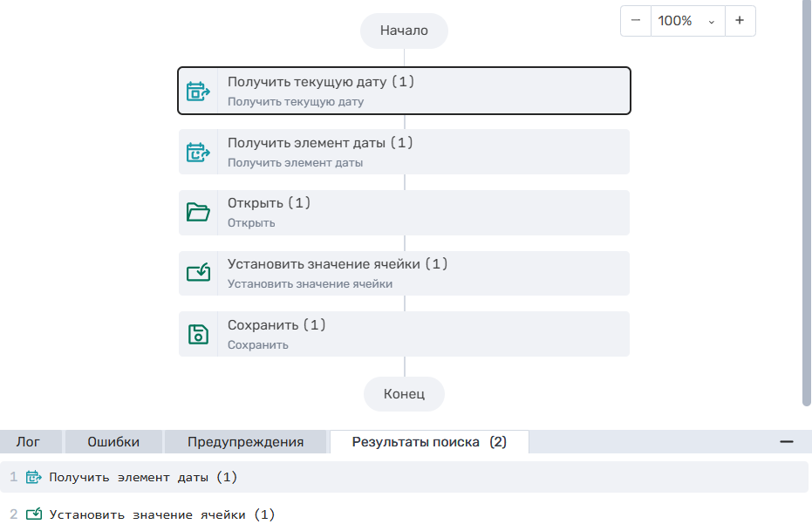Select the Результаты поиска tab
Viewport: 812px width, 531px height.
[x=428, y=442]
